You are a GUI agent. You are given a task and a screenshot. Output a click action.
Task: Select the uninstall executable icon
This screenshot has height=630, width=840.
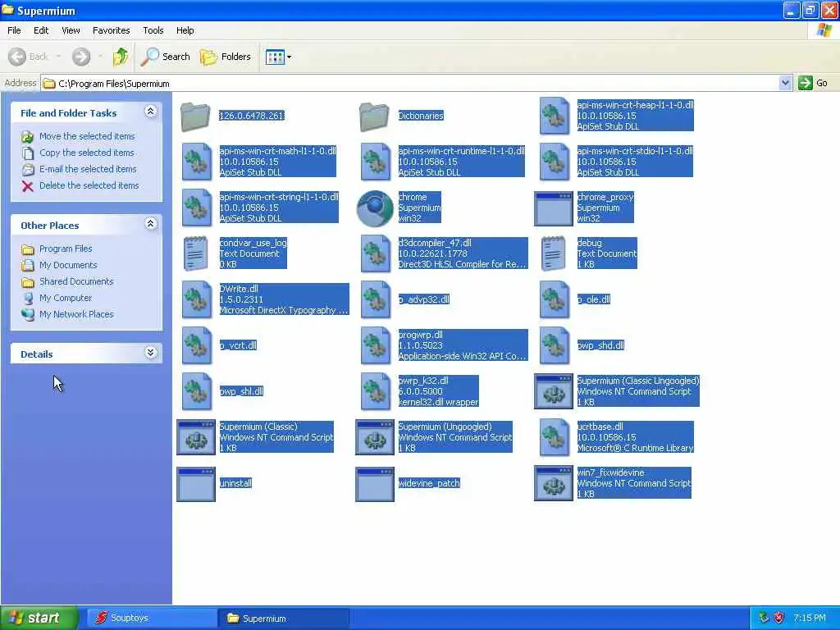click(196, 484)
